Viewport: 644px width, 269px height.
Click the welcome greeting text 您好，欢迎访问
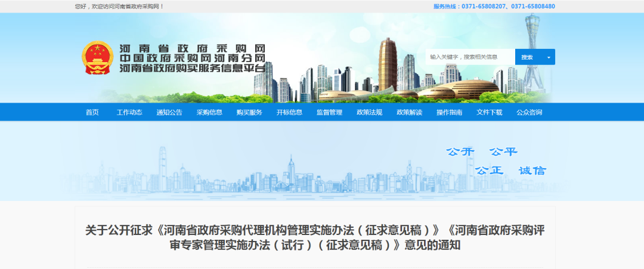pyautogui.click(x=119, y=6)
